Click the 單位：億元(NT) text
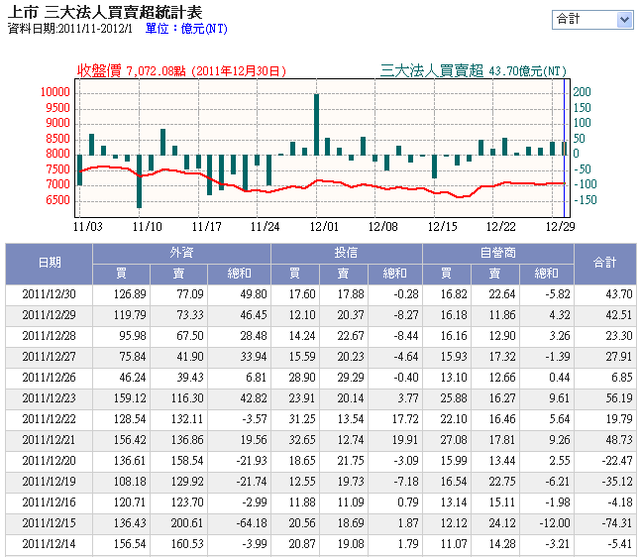Image resolution: width=640 pixels, height=557 pixels. [x=186, y=29]
